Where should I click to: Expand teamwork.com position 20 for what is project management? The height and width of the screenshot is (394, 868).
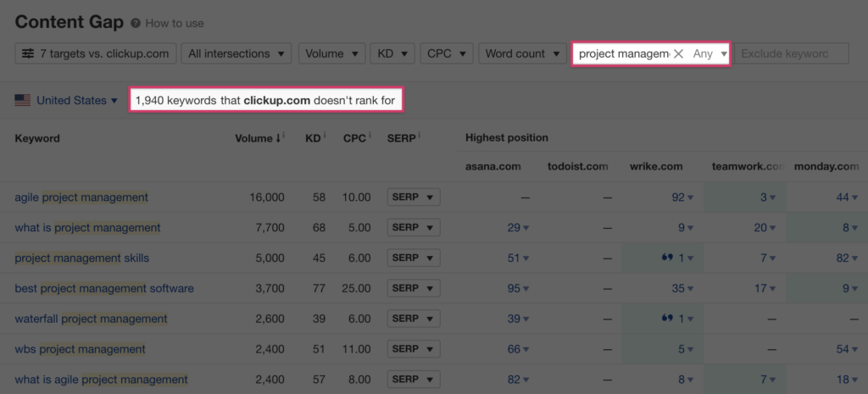[765, 227]
